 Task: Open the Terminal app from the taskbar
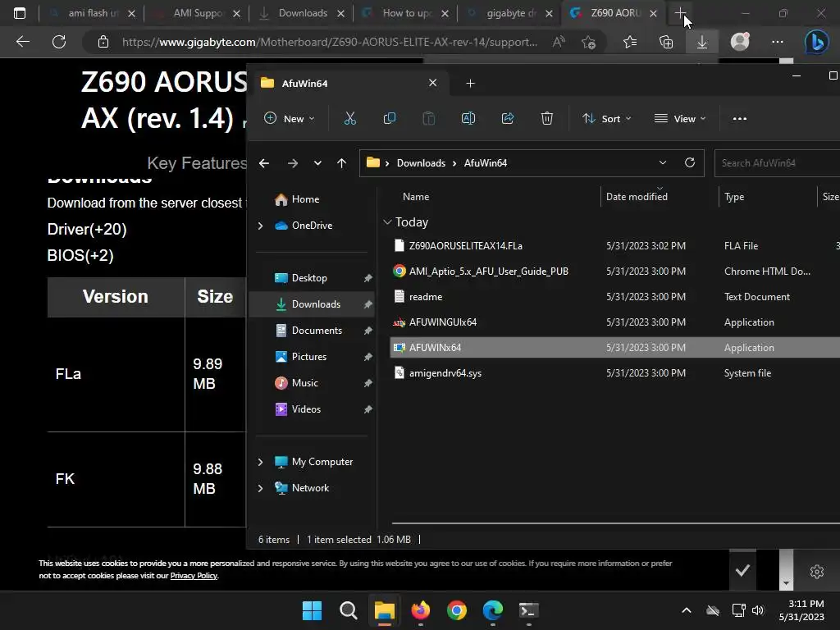click(x=529, y=610)
